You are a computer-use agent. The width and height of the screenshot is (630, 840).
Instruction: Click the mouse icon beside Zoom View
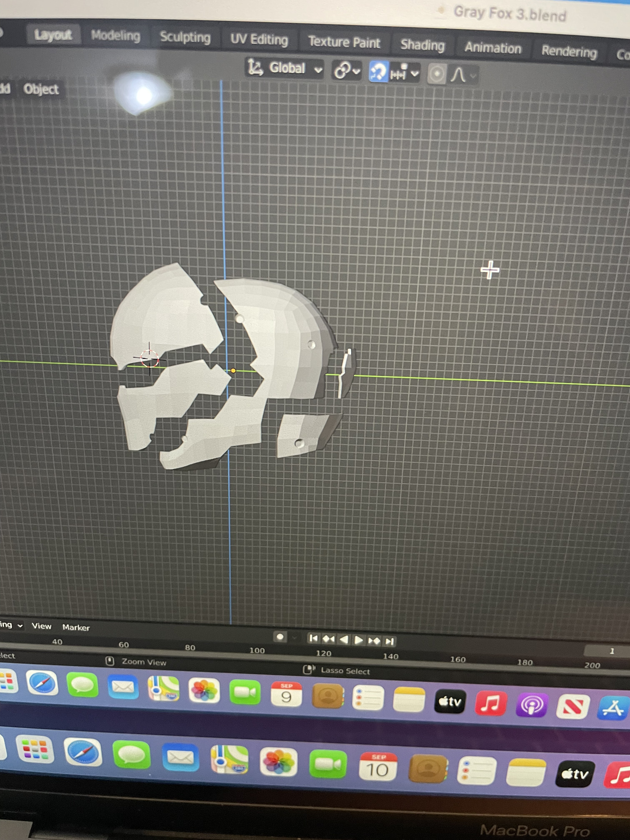[x=110, y=661]
